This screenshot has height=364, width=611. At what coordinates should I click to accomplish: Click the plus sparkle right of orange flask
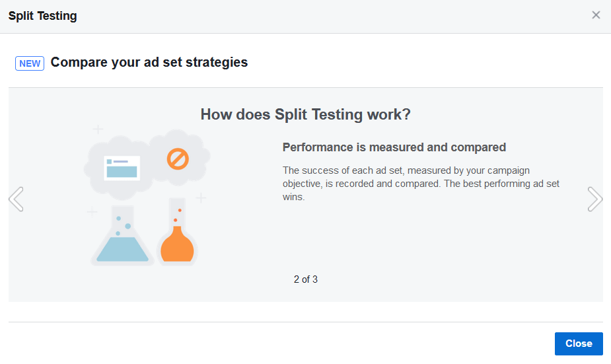coord(201,198)
